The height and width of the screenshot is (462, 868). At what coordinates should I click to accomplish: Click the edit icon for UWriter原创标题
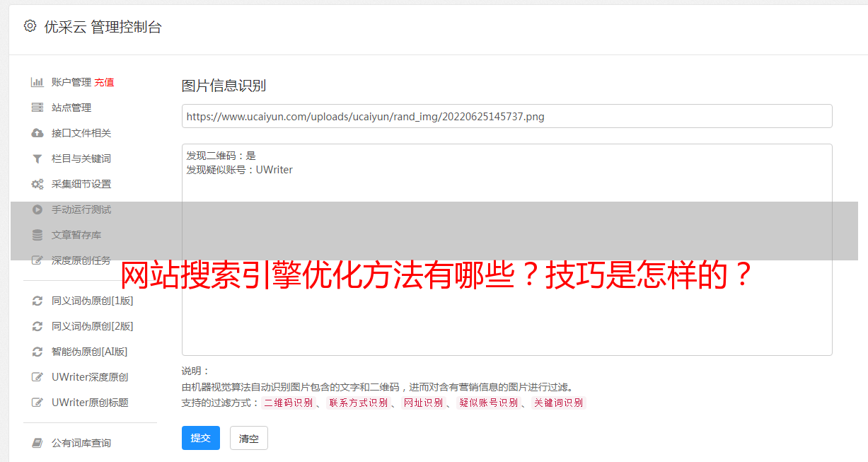37,403
